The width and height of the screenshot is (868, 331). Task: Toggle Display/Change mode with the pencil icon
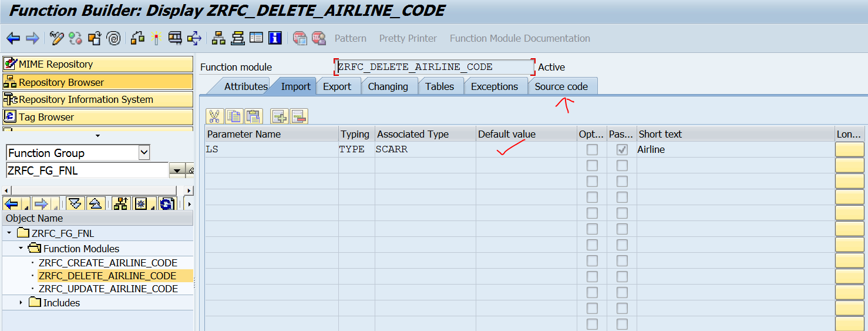coord(57,39)
